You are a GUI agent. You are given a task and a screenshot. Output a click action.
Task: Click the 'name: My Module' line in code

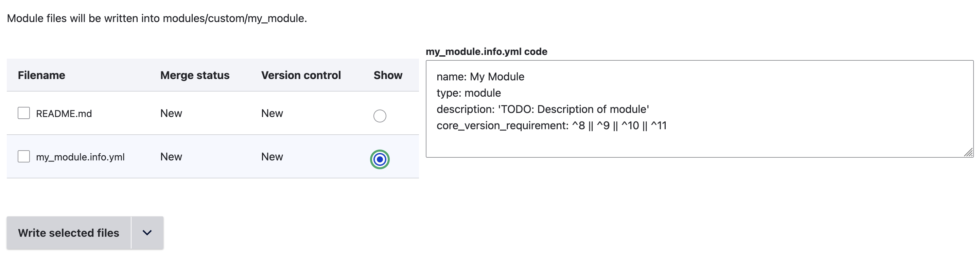tap(480, 77)
